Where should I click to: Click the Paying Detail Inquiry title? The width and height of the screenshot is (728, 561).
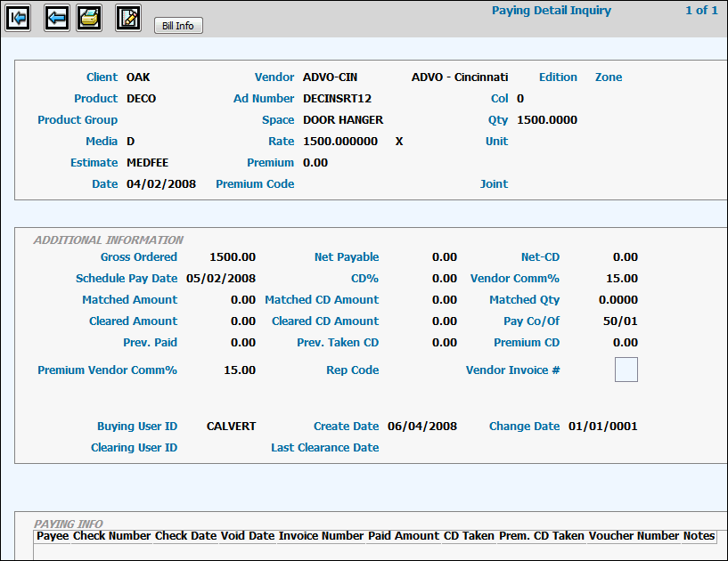(552, 11)
